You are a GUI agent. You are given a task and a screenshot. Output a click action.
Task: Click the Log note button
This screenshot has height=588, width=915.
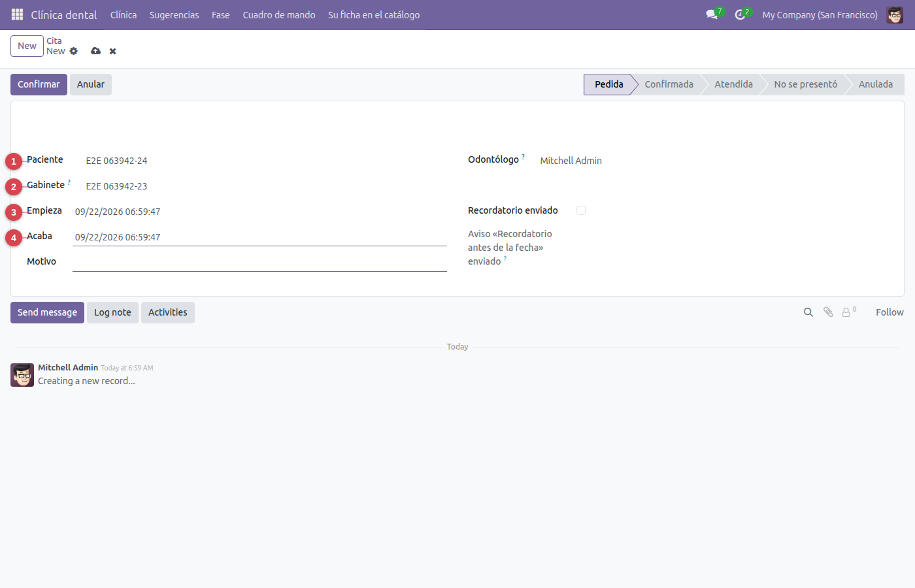tap(112, 312)
